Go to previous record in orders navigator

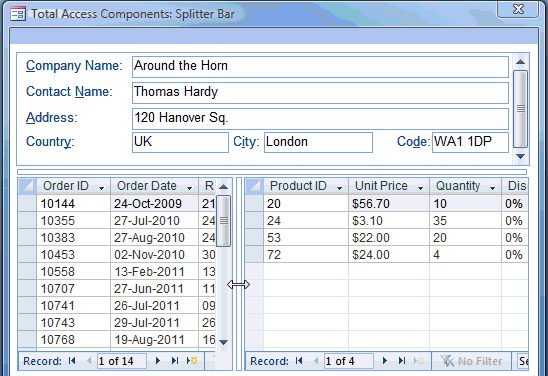click(89, 361)
